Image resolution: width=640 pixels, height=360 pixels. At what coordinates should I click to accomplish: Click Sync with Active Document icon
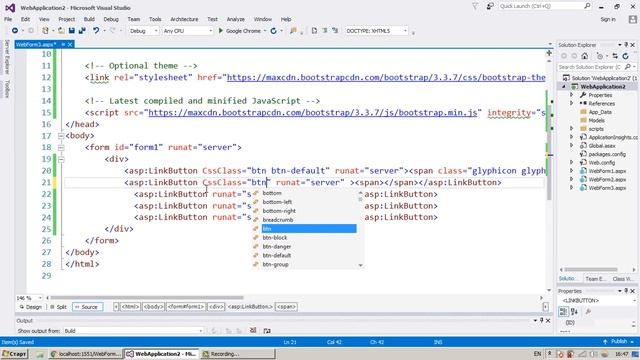tap(615, 56)
